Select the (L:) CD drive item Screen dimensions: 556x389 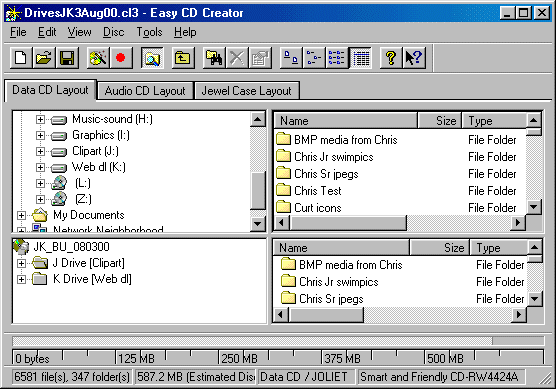coord(83,183)
